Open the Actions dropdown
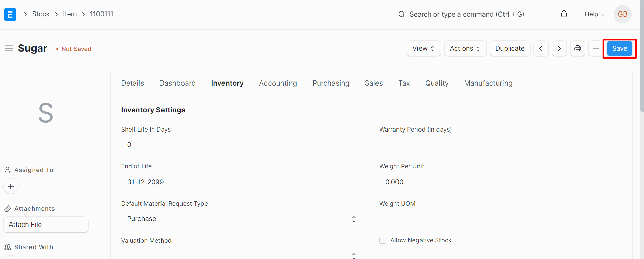The height and width of the screenshot is (259, 644). pyautogui.click(x=465, y=48)
